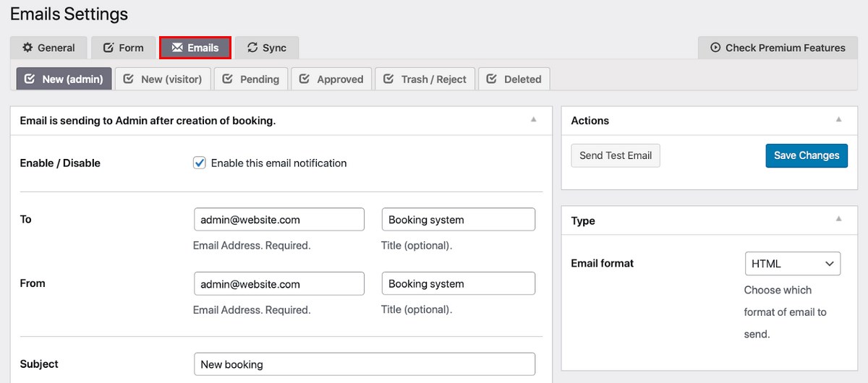Collapse the Actions panel

click(839, 120)
